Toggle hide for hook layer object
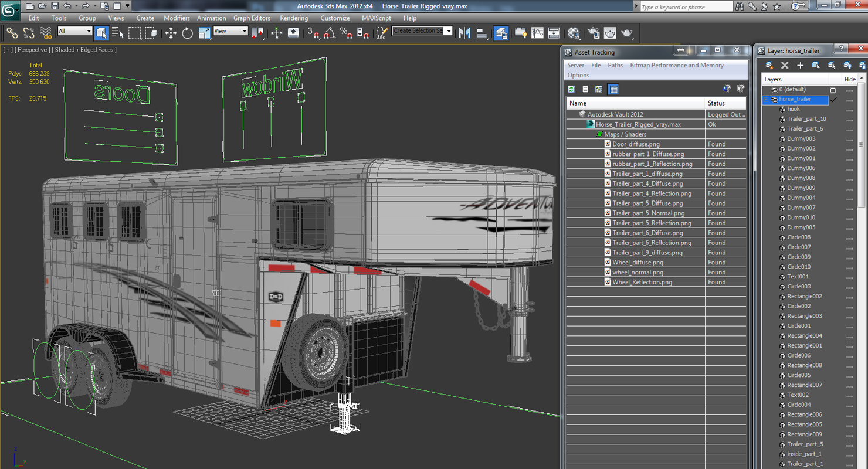The width and height of the screenshot is (868, 469). pyautogui.click(x=850, y=110)
